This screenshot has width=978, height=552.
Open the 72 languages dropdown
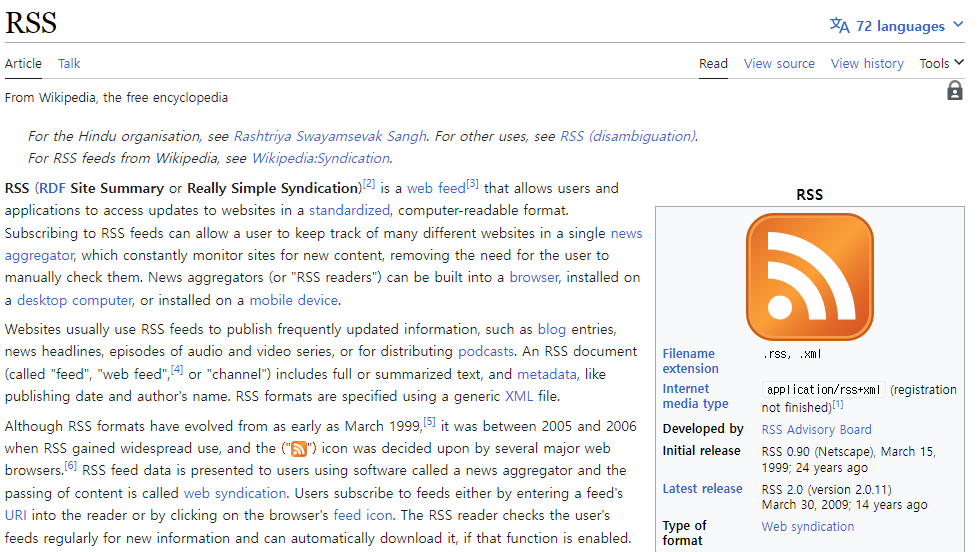[897, 26]
